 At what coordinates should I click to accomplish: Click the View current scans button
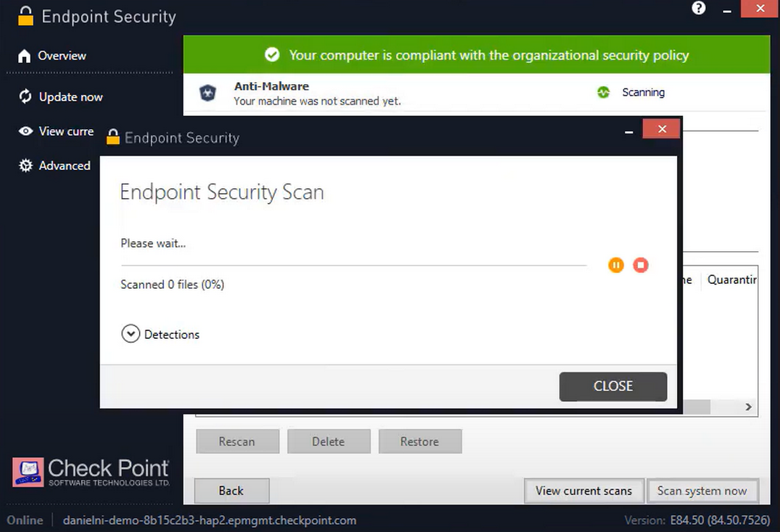(x=583, y=491)
